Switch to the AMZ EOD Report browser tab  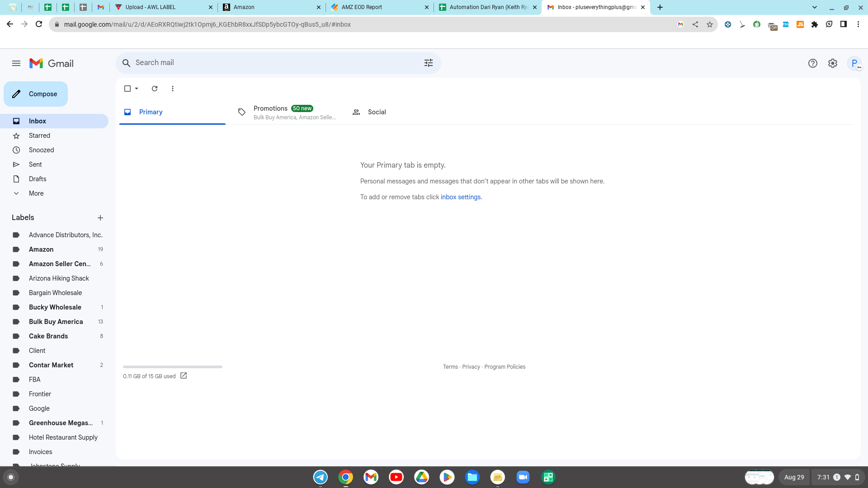point(379,7)
